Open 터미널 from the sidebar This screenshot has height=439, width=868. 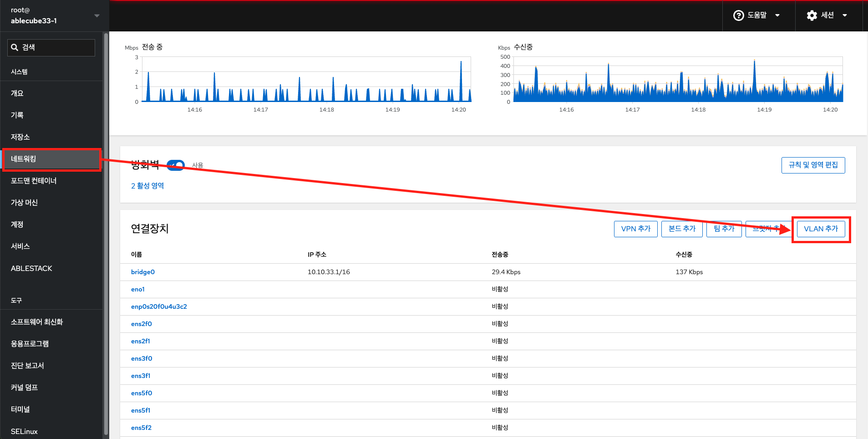tap(20, 409)
